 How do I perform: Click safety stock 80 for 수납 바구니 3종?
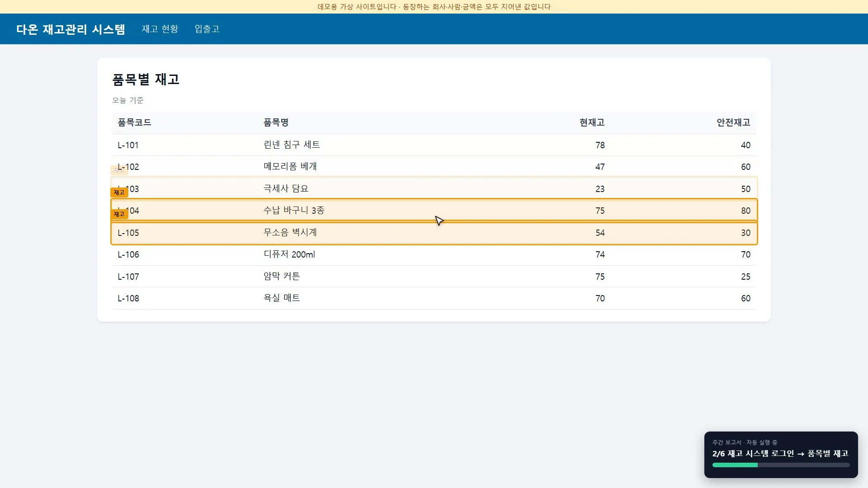coord(745,211)
